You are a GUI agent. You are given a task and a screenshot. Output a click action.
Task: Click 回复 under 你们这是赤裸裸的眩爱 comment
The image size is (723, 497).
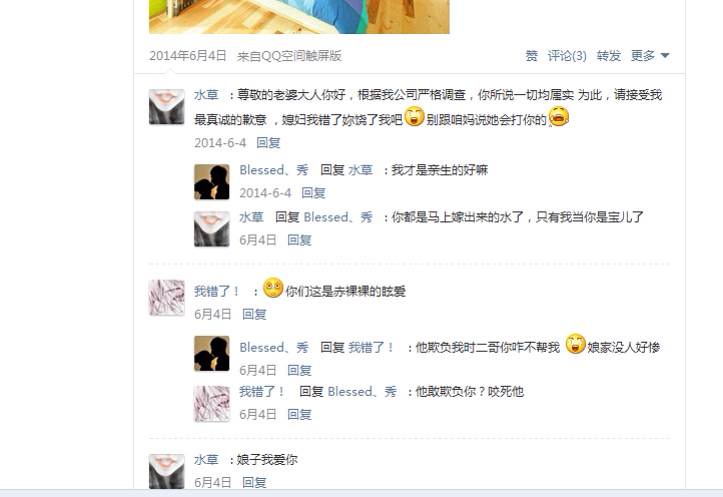(254, 314)
